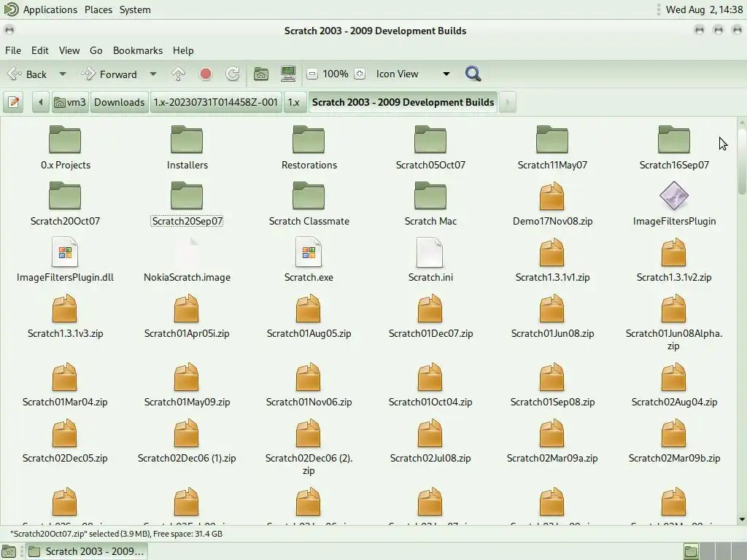Image resolution: width=747 pixels, height=560 pixels.
Task: Select the Restorations folder
Action: click(x=309, y=147)
